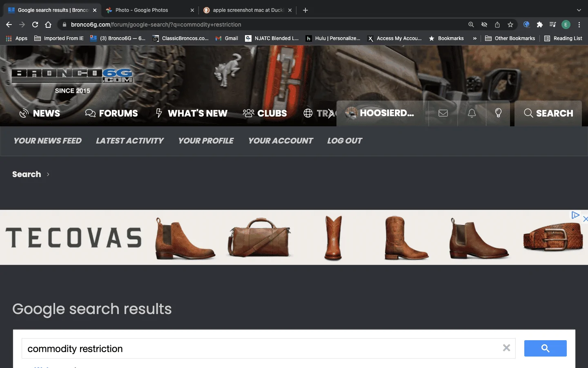588x368 pixels.
Task: Open the Imported From IE bookmark folder
Action: (59, 38)
